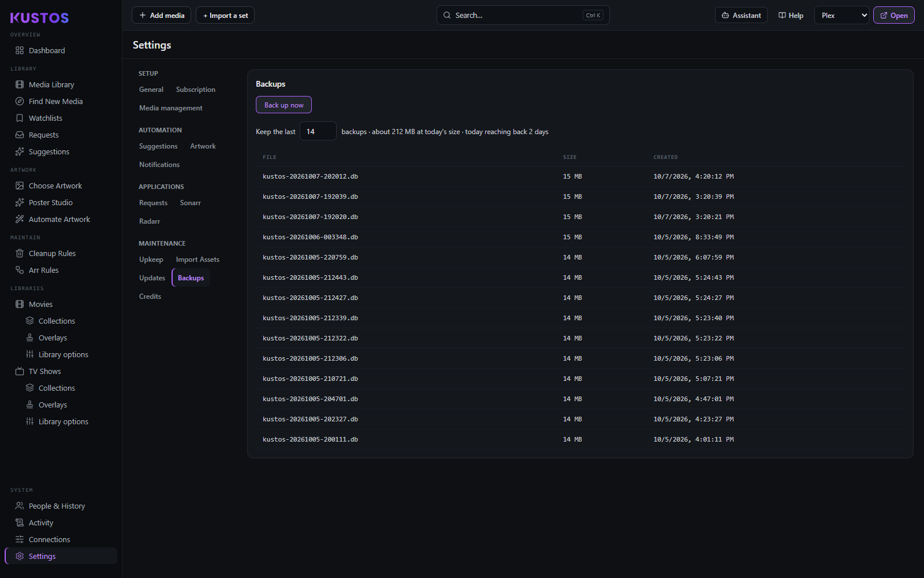Click the Activity log icon
This screenshot has height=578, width=924.
(x=20, y=523)
